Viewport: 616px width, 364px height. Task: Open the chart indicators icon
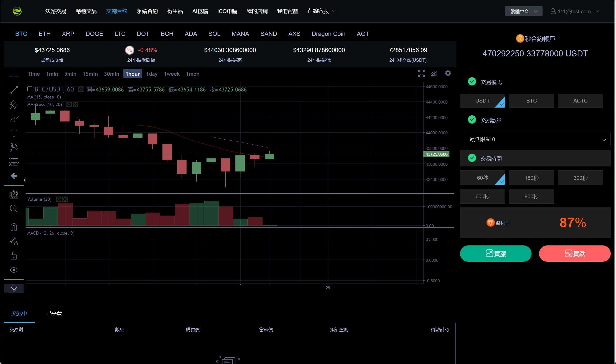point(434,73)
